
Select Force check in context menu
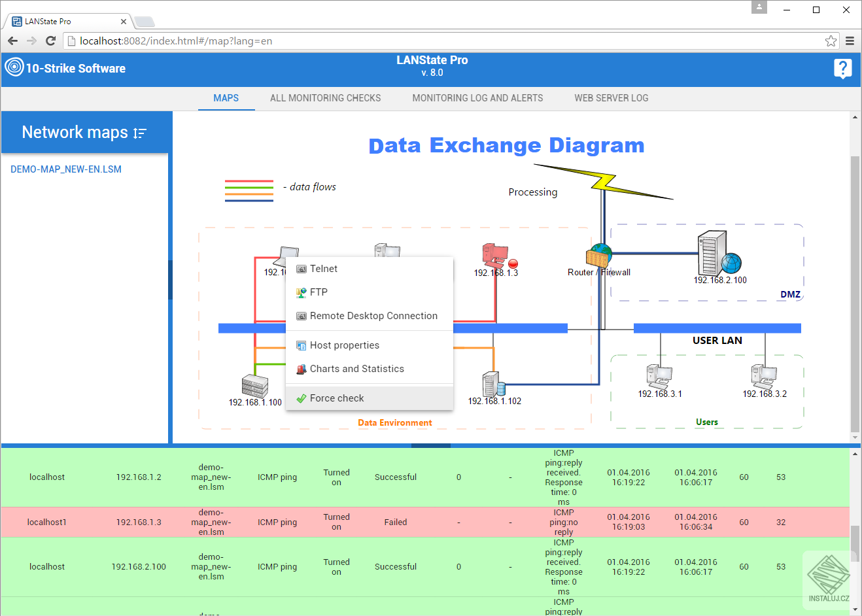(337, 398)
